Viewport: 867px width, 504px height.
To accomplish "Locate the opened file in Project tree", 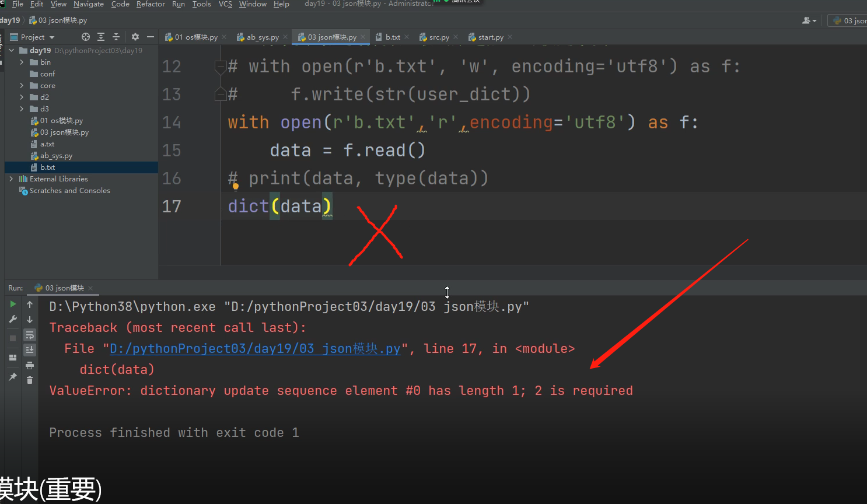I will pyautogui.click(x=86, y=37).
